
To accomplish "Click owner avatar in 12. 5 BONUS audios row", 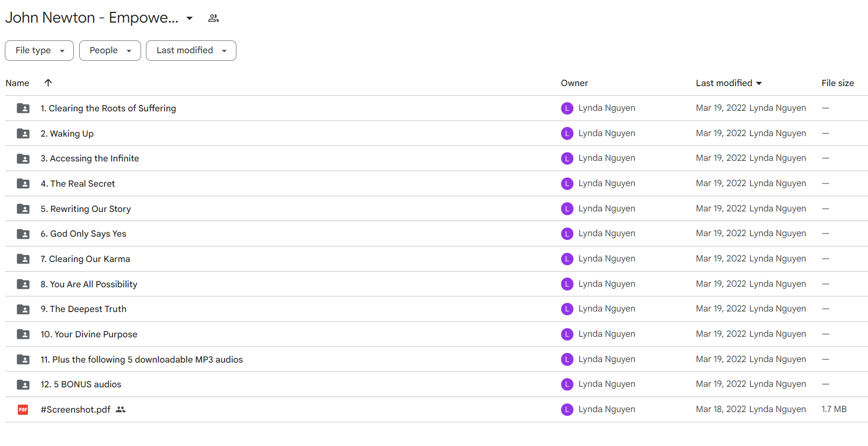I will point(567,384).
